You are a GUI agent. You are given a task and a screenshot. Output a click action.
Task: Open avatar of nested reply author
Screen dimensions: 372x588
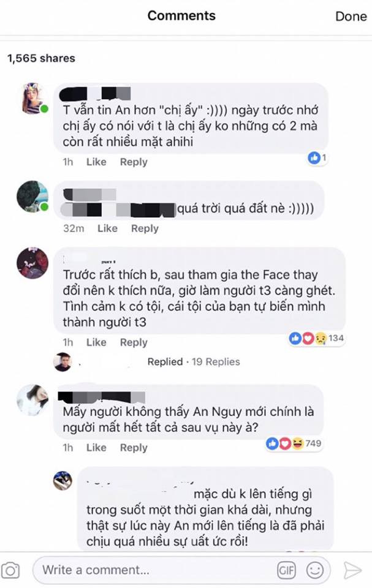(63, 481)
